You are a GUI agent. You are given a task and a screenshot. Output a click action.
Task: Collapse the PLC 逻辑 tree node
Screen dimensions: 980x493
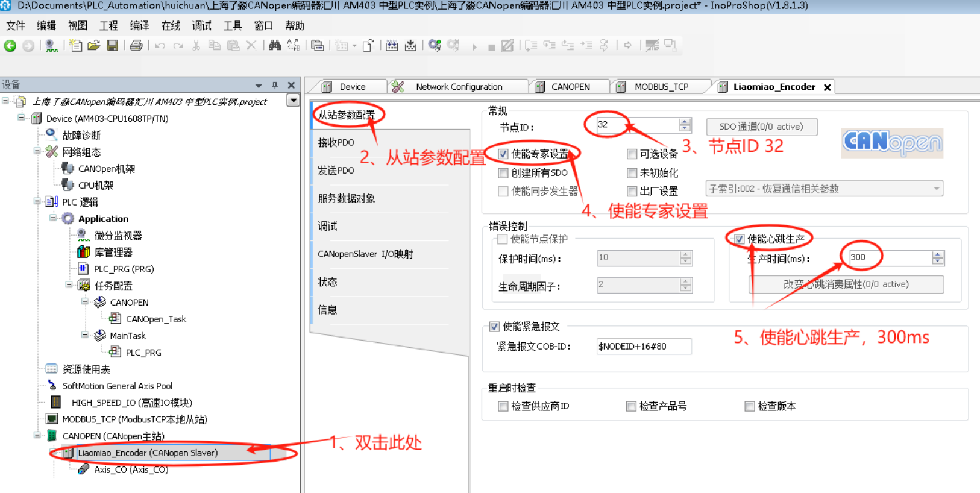pos(37,201)
